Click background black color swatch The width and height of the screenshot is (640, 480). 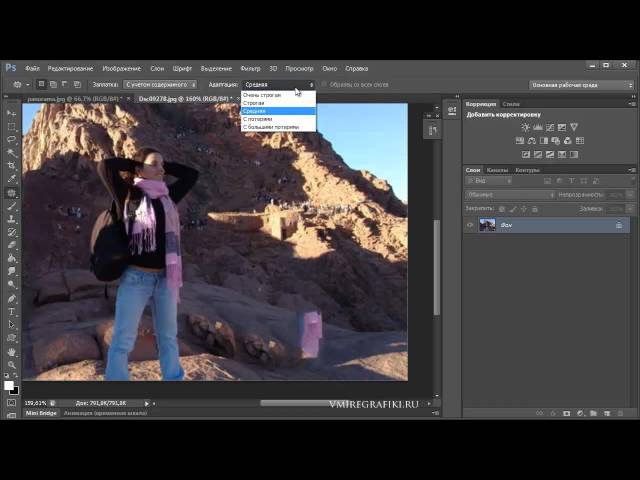pos(16,391)
